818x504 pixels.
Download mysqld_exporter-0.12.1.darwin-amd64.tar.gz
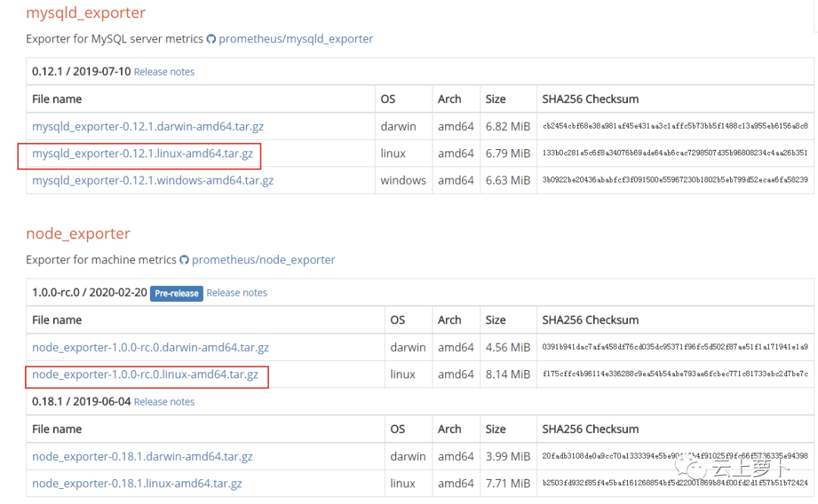pyautogui.click(x=148, y=126)
